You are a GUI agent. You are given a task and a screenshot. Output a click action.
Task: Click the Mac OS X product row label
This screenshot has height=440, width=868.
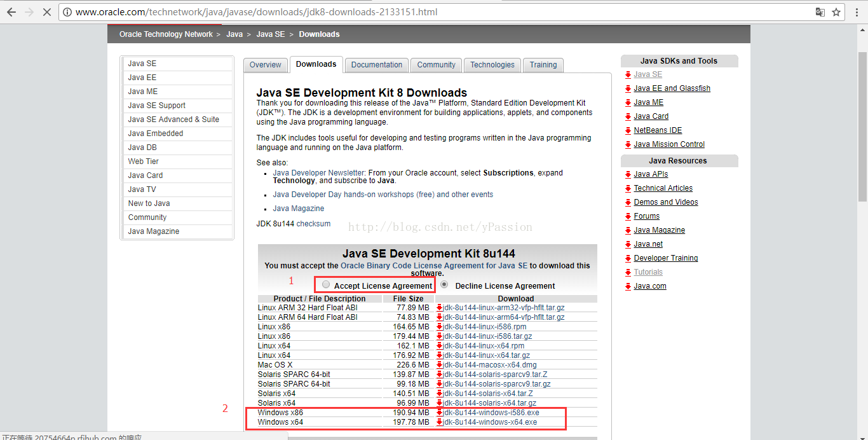click(275, 365)
